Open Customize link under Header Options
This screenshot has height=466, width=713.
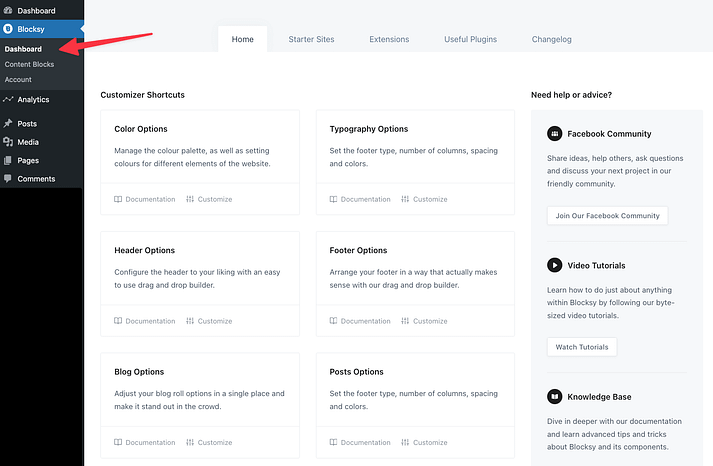click(x=209, y=321)
